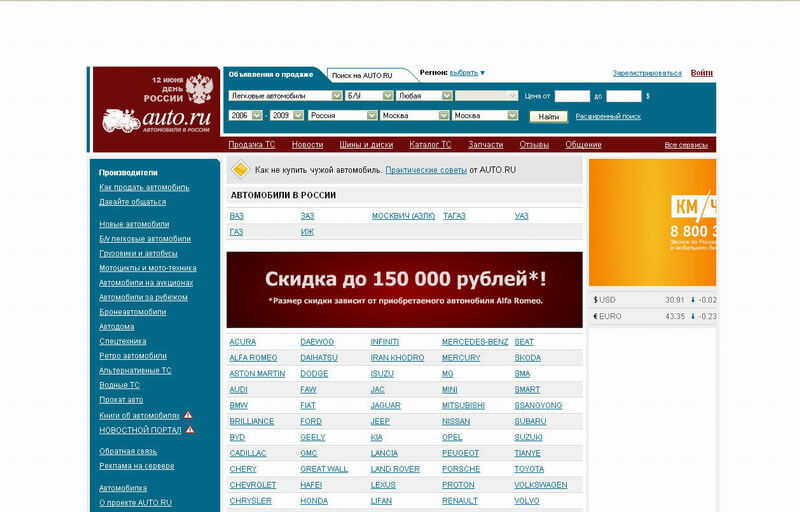Select ALFA ROMEO brand link
Image resolution: width=800 pixels, height=512 pixels.
point(253,357)
